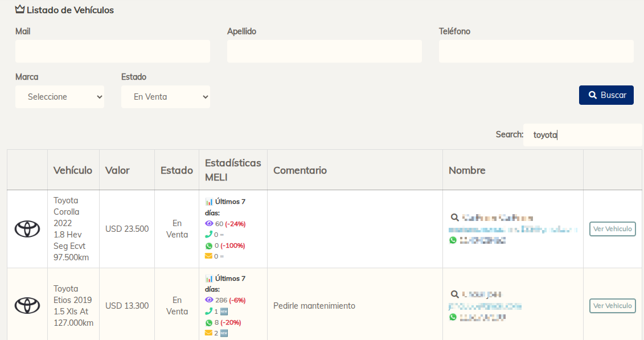Screen dimensions: 644x340
Task: Click the envelope icon in Etios statistics
Action: coord(208,333)
